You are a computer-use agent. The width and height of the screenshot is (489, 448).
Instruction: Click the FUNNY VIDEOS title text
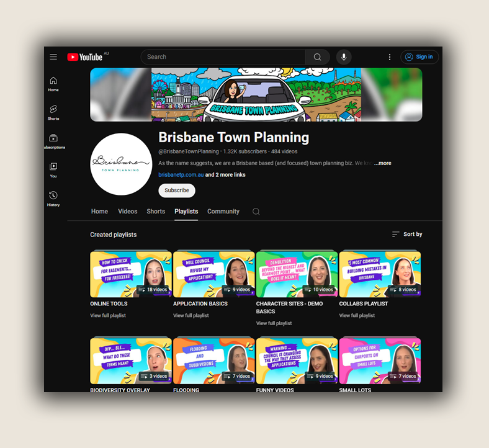point(275,390)
